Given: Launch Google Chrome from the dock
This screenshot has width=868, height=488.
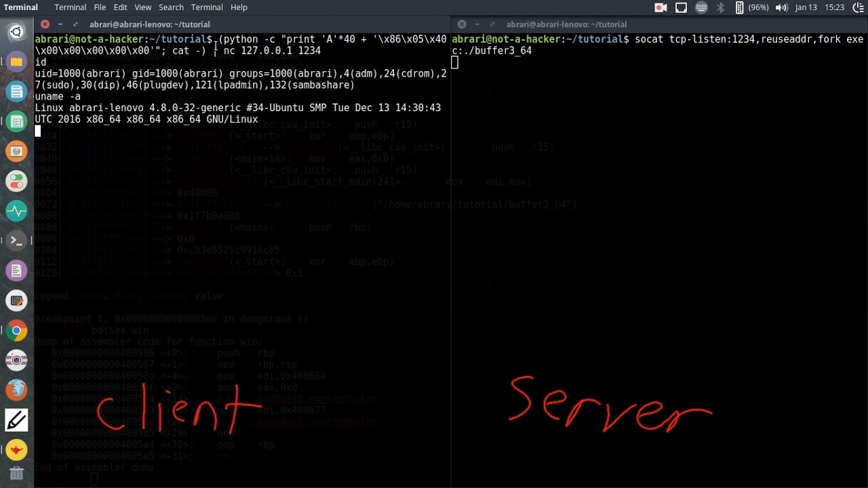Looking at the screenshot, I should pos(16,331).
